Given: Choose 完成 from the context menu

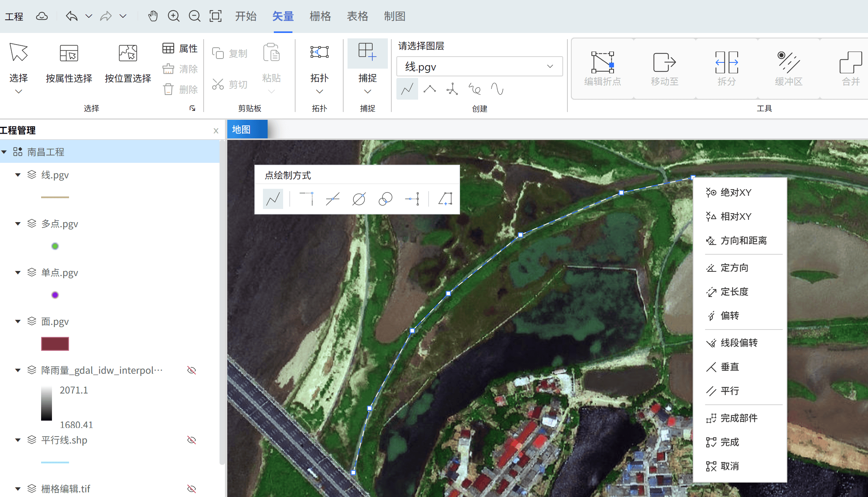Looking at the screenshot, I should tap(729, 442).
